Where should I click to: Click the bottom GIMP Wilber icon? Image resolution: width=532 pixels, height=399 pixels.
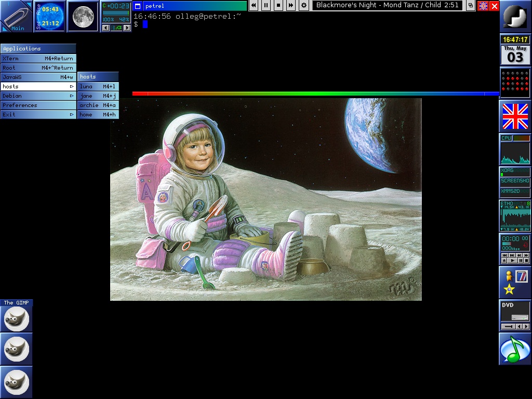(16, 382)
